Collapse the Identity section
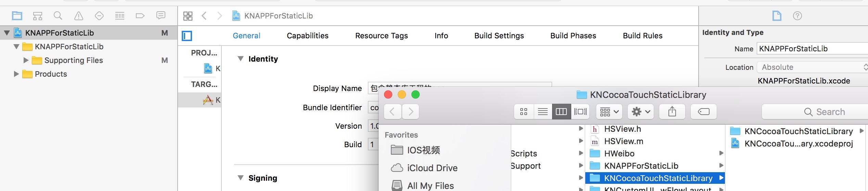868x191 pixels. tap(241, 59)
